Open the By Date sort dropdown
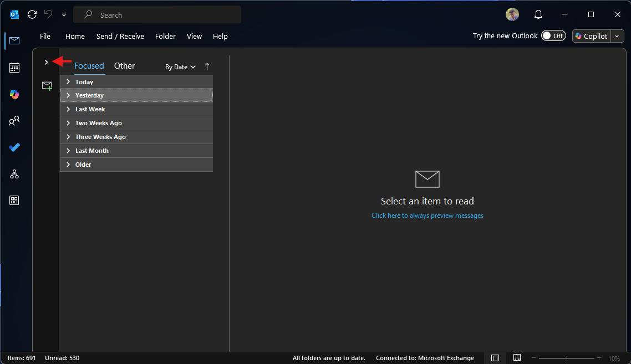This screenshot has width=631, height=364. [x=180, y=67]
